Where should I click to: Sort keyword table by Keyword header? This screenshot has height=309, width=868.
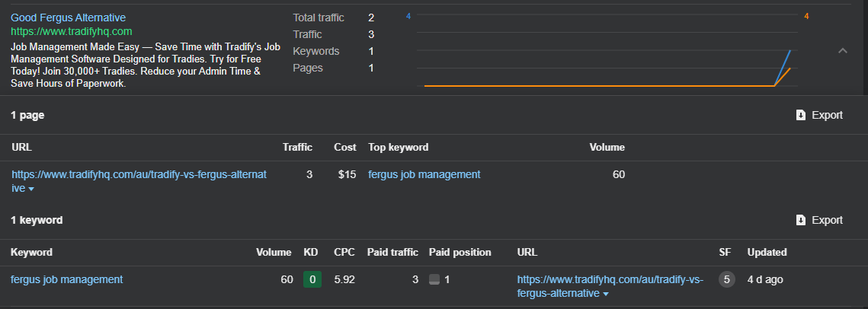click(x=31, y=253)
